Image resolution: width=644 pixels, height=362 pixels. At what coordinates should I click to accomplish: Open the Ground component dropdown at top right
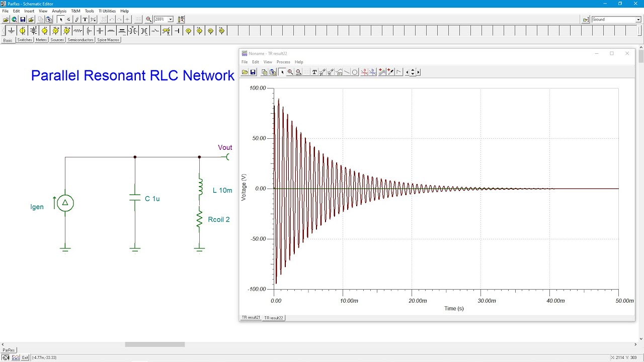pyautogui.click(x=638, y=20)
